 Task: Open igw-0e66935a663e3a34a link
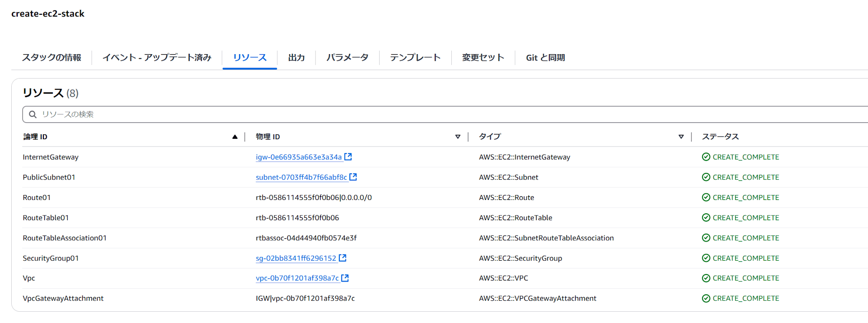click(299, 157)
